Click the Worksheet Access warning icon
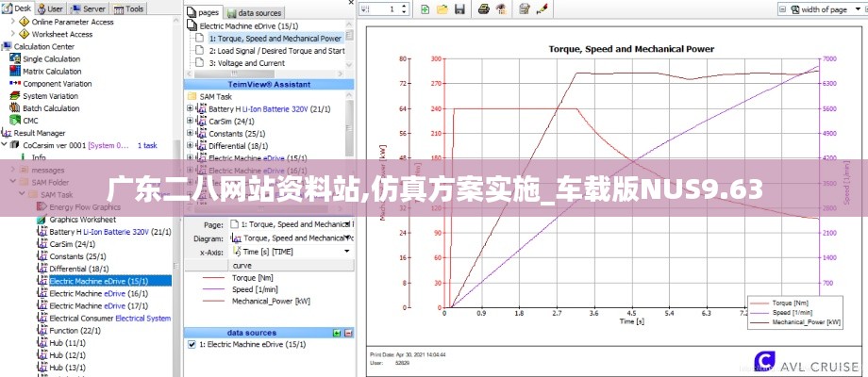The image size is (868, 377). coord(25,34)
